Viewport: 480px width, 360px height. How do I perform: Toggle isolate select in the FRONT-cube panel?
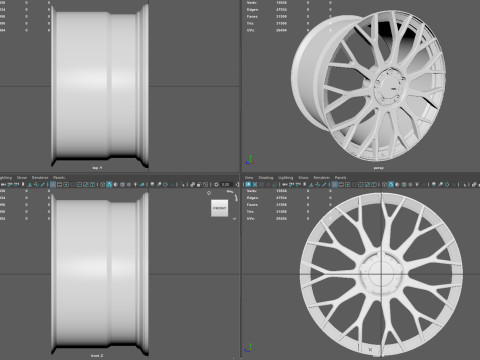[183, 184]
